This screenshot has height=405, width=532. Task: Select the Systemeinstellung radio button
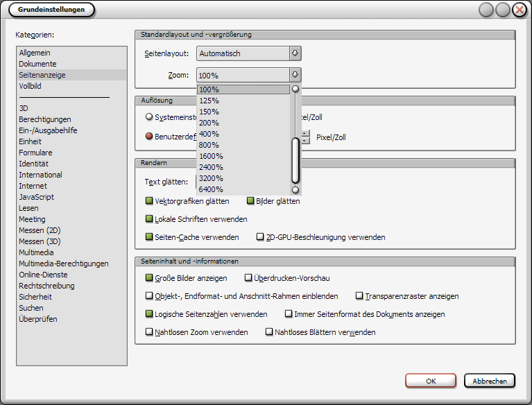click(x=149, y=117)
